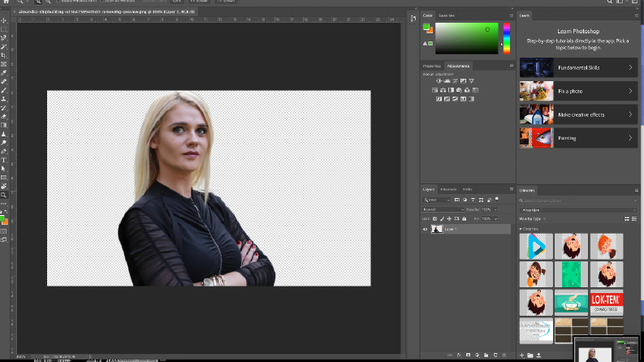This screenshot has height=362, width=644.
Task: Toggle lock image pixels brush icon
Action: (x=442, y=219)
